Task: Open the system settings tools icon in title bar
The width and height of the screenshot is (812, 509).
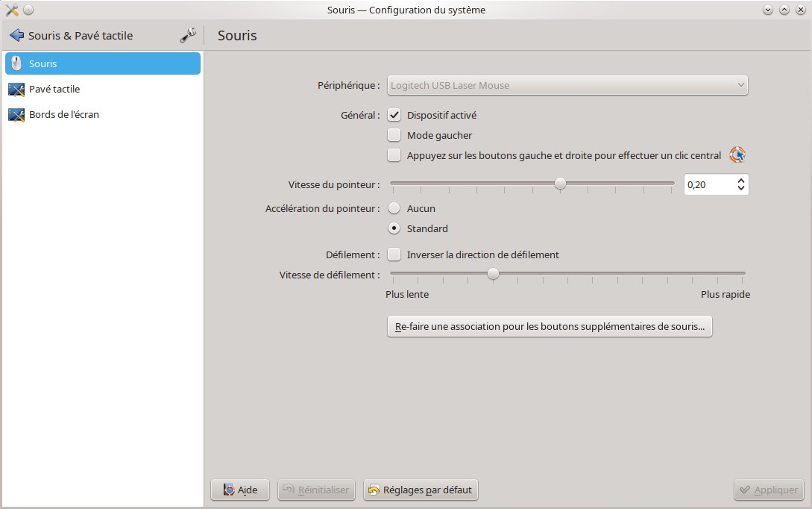Action: pos(11,10)
